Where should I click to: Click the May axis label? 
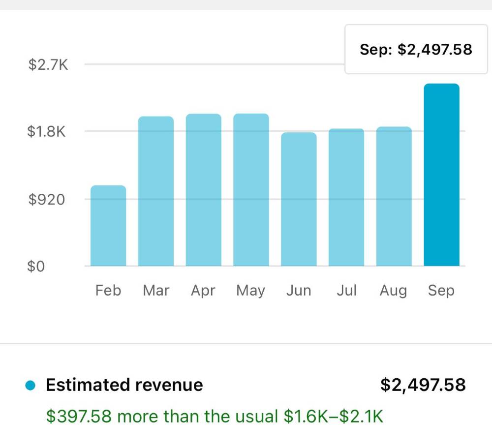251,291
